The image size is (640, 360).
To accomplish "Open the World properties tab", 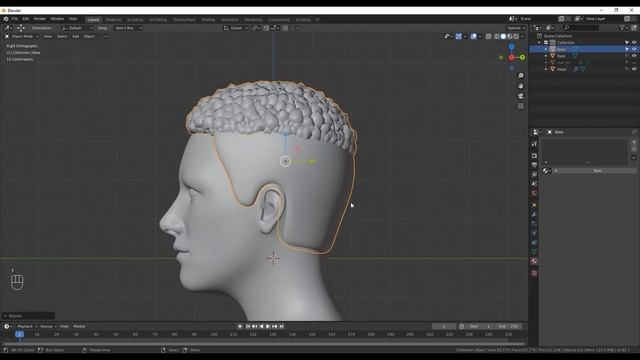I will [x=534, y=193].
